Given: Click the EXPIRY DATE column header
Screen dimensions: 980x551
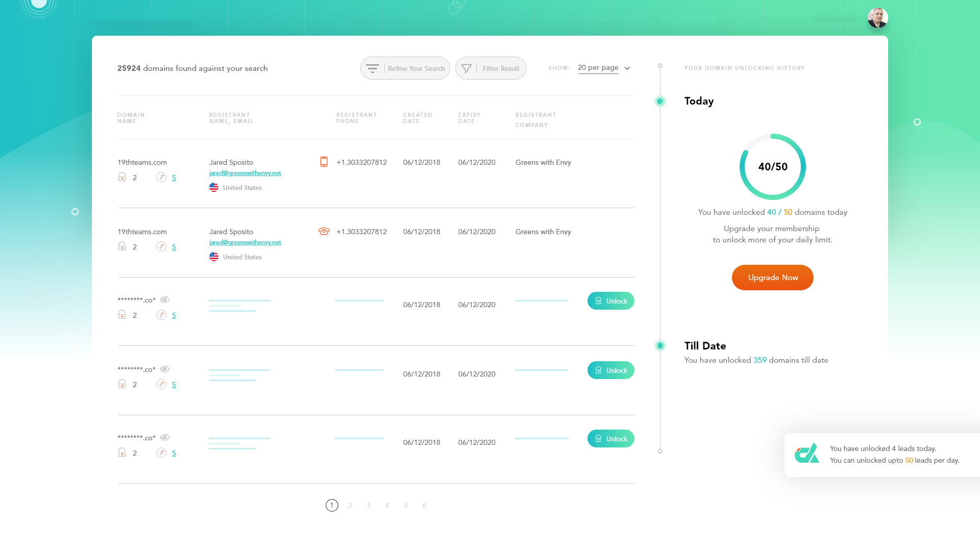Looking at the screenshot, I should 470,118.
